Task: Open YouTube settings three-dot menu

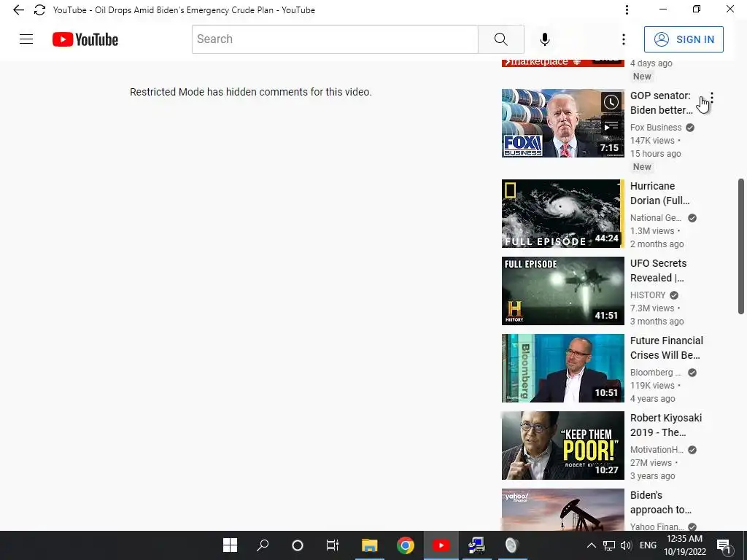Action: (x=623, y=39)
